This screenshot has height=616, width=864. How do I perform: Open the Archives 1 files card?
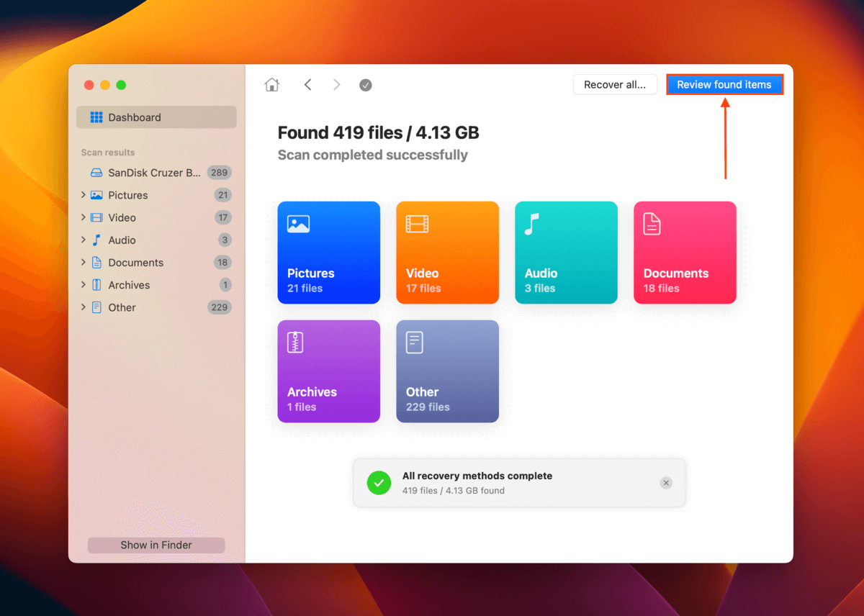[x=329, y=371]
